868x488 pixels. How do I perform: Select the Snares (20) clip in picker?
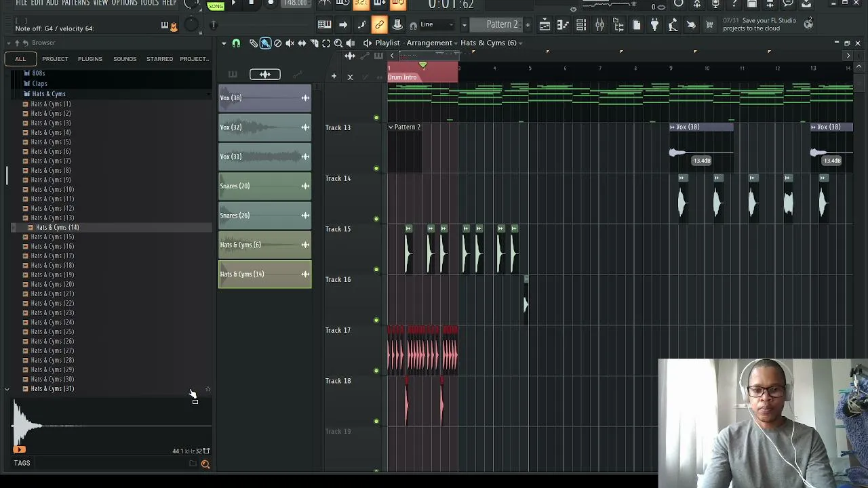click(264, 186)
